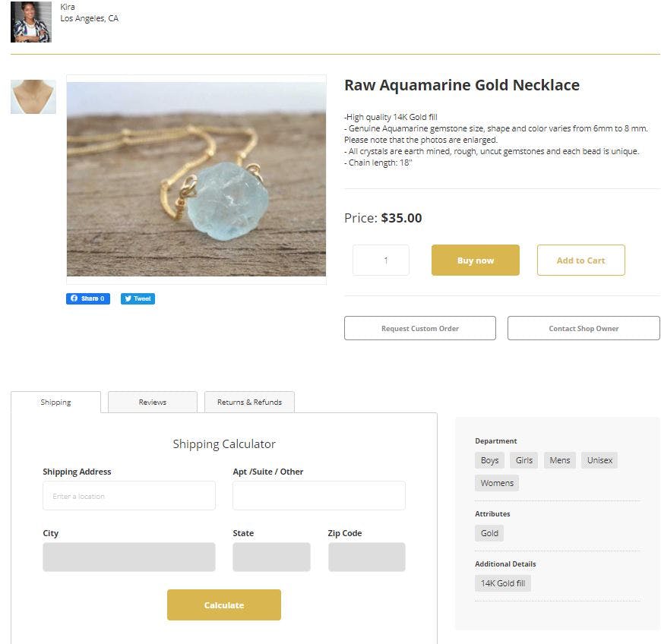The height and width of the screenshot is (644, 661).
Task: Click the main aquamarine necklace photo
Action: coord(196,179)
